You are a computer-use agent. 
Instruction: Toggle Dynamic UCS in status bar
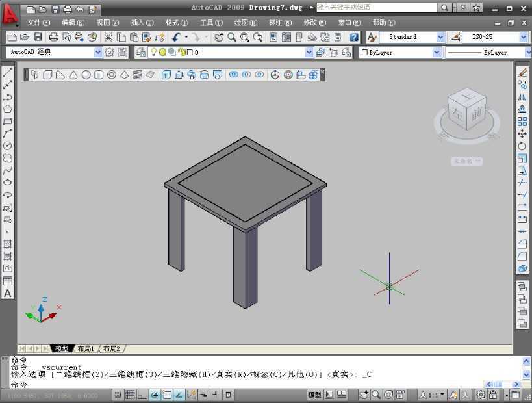click(x=192, y=395)
